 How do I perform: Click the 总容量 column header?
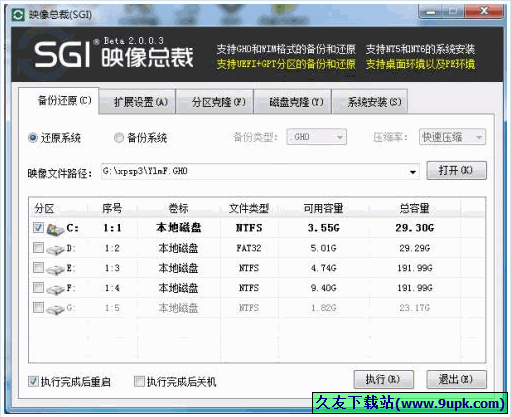414,209
